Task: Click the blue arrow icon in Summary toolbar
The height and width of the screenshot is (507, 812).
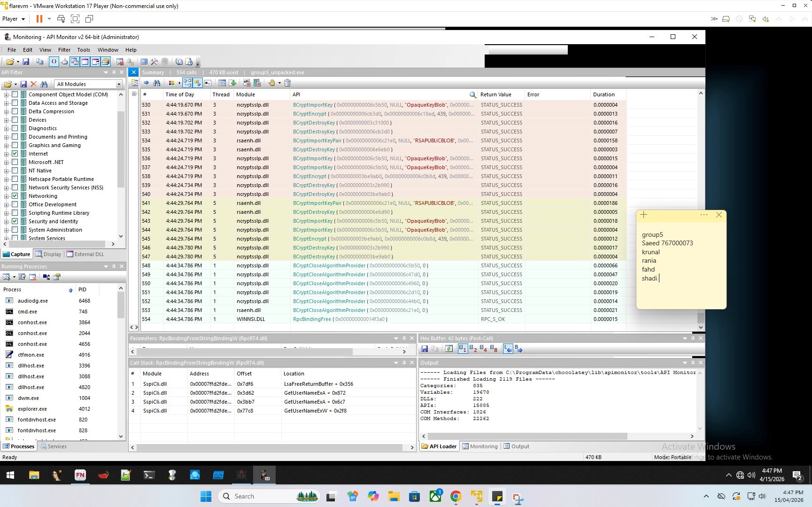Action: [147, 83]
